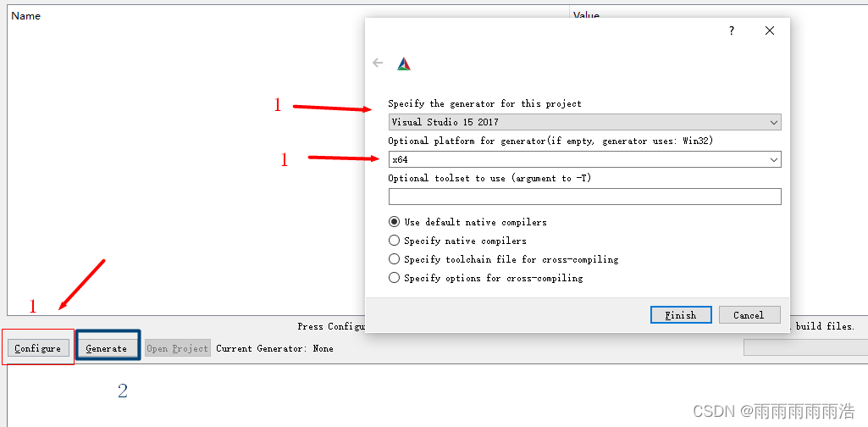Close the generator dialog
The image size is (868, 427).
769,30
